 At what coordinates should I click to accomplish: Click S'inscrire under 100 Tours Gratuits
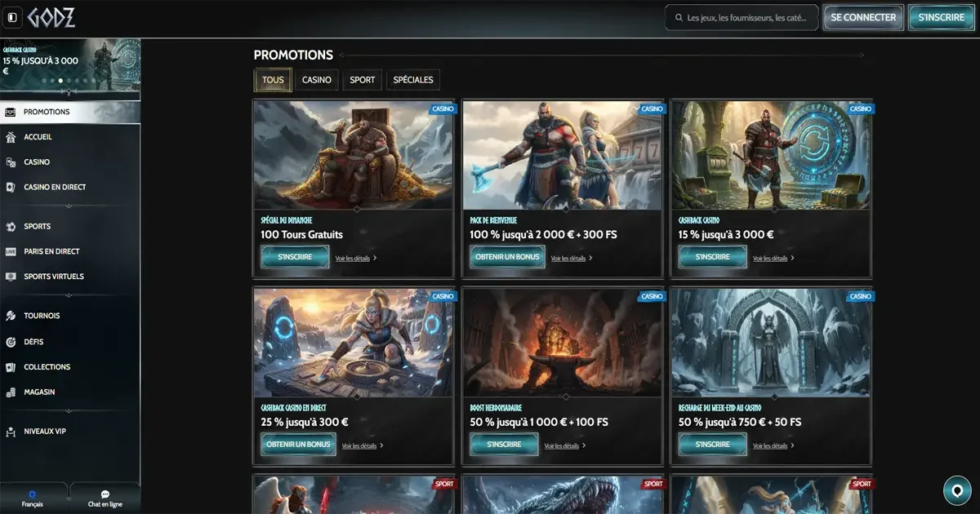tap(294, 257)
